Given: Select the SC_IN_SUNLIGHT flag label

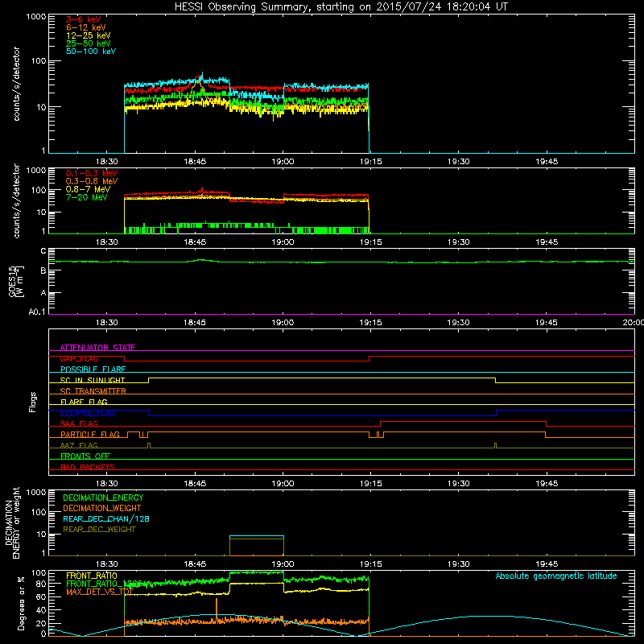Looking at the screenshot, I should click(x=93, y=380).
